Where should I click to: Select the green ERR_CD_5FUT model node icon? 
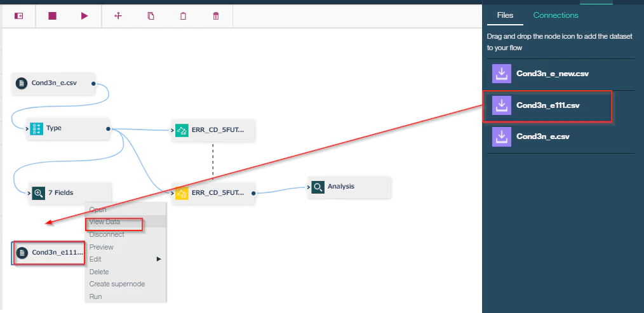(182, 131)
